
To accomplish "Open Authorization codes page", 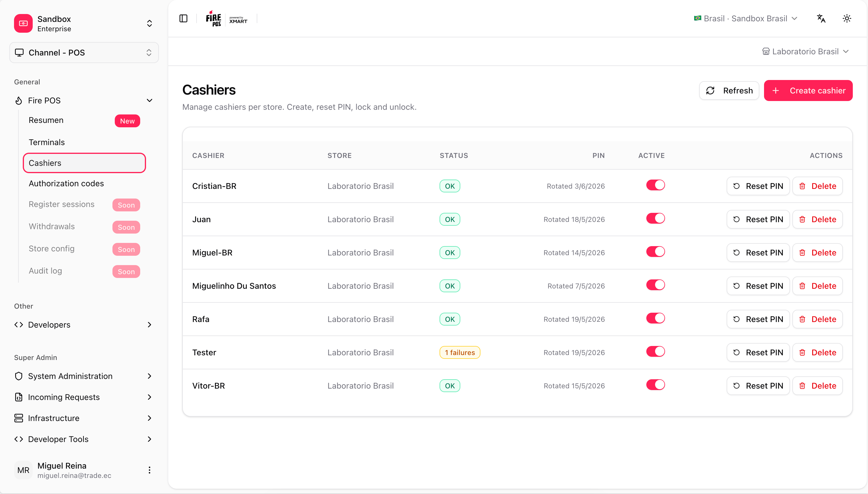I will pyautogui.click(x=84, y=184).
